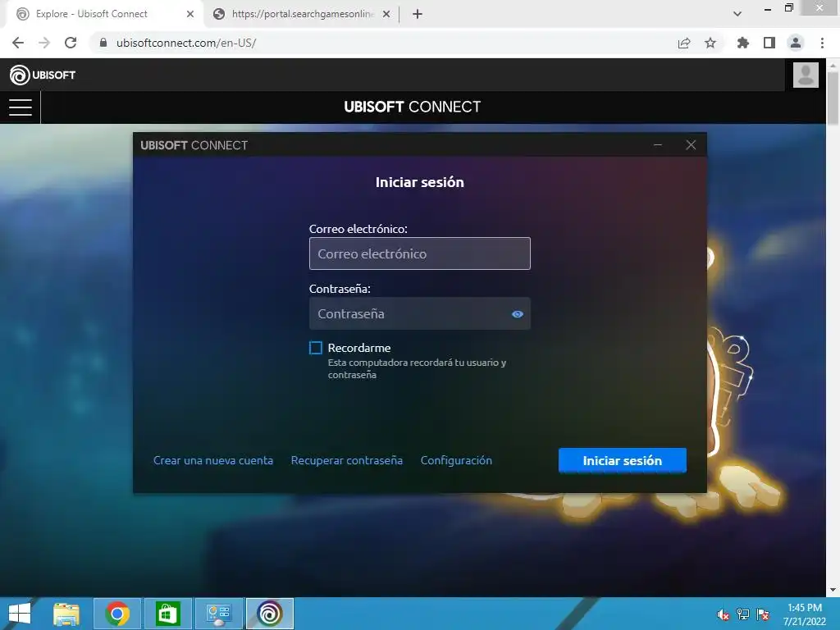The height and width of the screenshot is (630, 840).
Task: Open the Windows Start button
Action: [20, 614]
